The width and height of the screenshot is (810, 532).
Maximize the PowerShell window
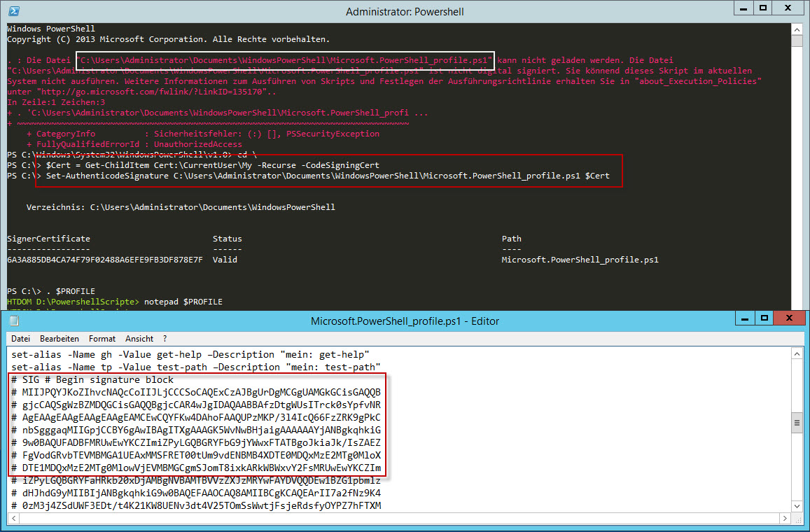point(762,8)
